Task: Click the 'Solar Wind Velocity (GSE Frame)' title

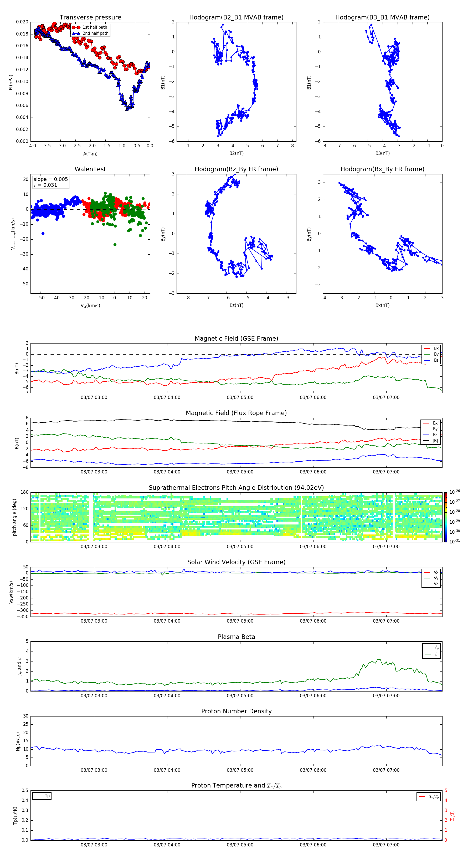Action: click(236, 562)
